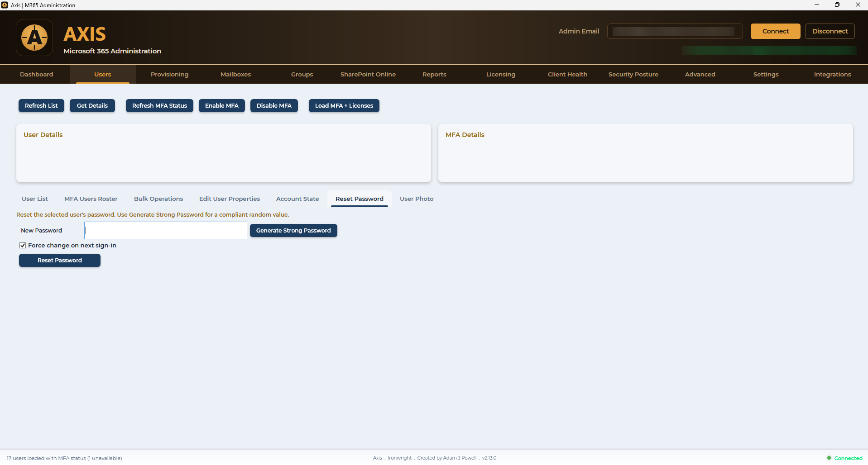Select Edit User Properties sub-tab

click(x=230, y=199)
